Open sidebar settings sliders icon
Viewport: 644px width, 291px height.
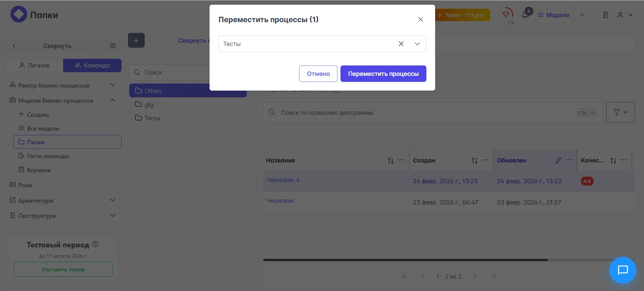tap(113, 46)
